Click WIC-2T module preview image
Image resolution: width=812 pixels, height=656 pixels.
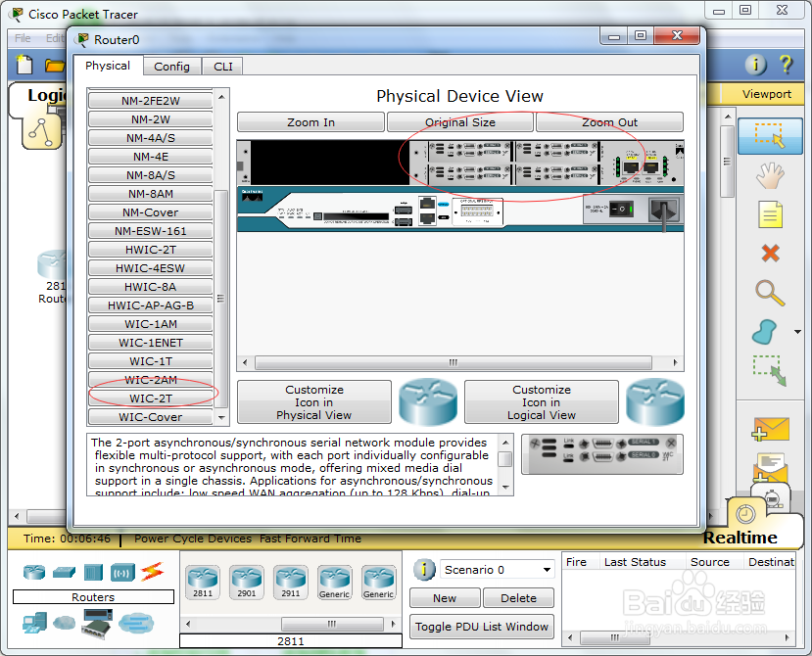point(602,454)
